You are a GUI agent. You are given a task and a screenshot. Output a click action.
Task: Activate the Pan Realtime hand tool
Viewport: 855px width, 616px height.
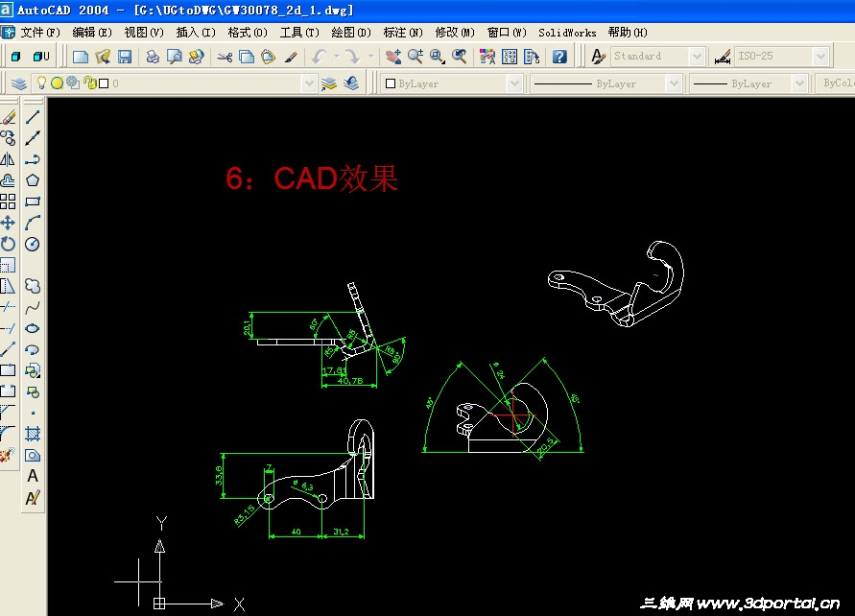tap(393, 57)
